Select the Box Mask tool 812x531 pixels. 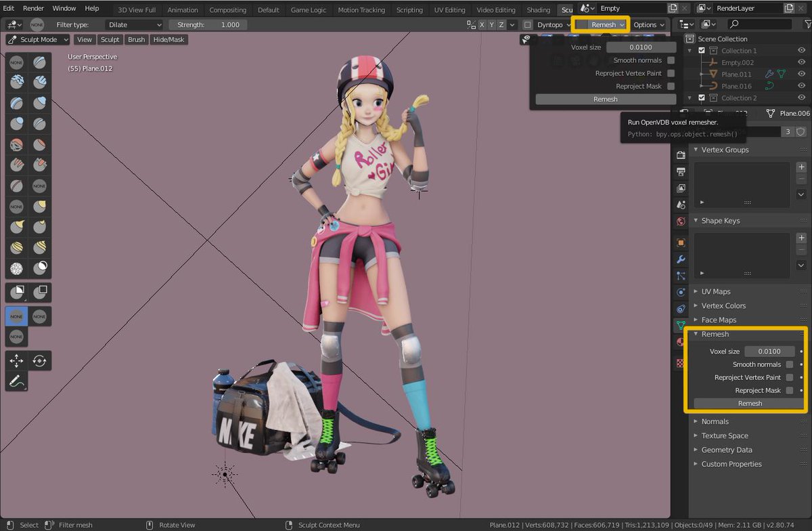click(x=17, y=293)
